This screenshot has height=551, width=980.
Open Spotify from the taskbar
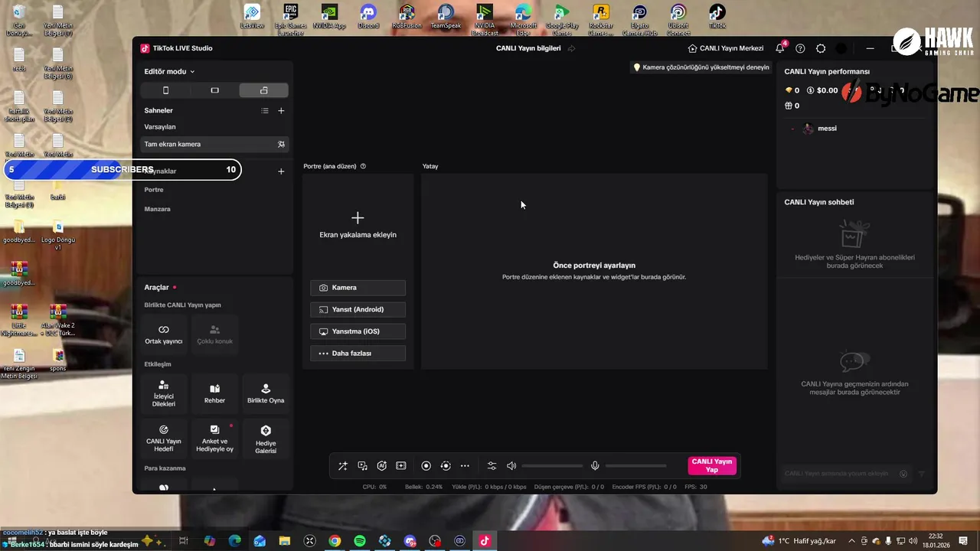(x=360, y=541)
